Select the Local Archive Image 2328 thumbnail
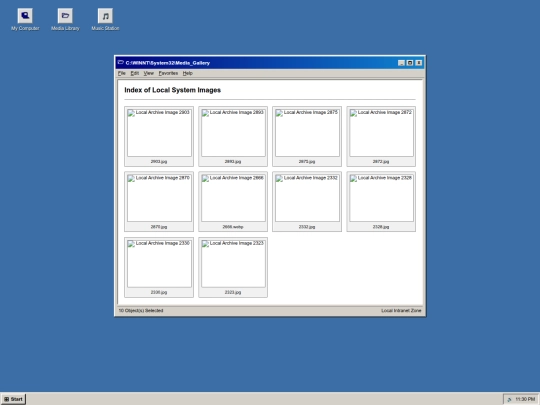540x405 pixels. (381, 198)
